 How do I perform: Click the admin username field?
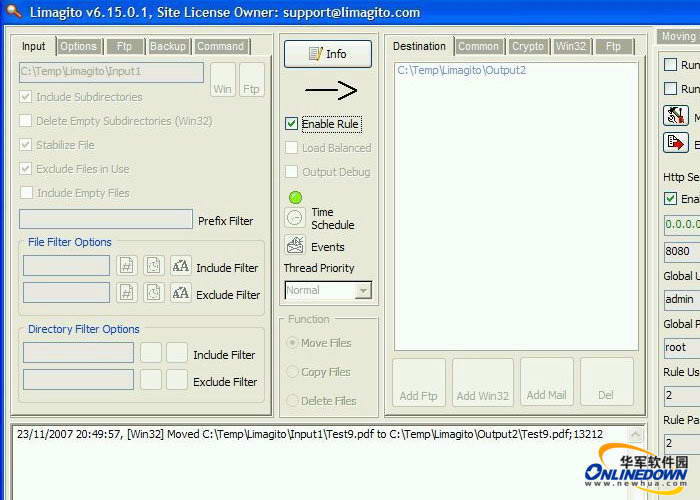682,299
